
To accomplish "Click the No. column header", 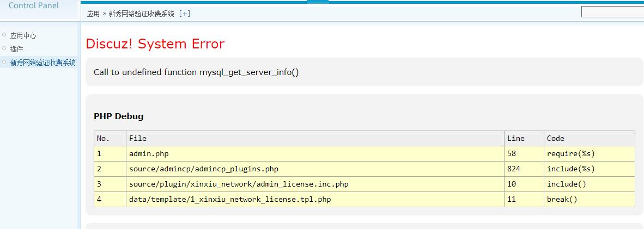I will click(x=110, y=138).
